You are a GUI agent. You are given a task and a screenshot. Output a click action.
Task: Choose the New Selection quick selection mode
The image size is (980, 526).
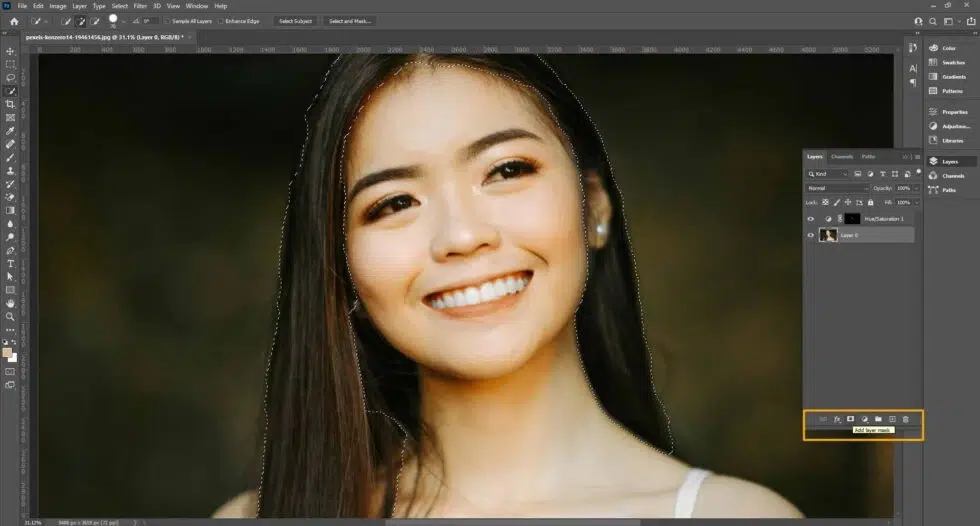point(66,21)
